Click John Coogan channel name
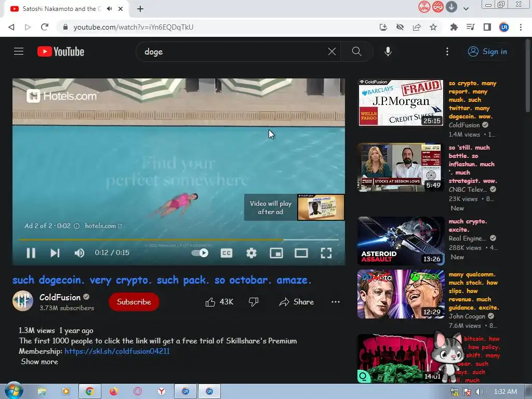Screen dimensions: 532x399 point(467,316)
